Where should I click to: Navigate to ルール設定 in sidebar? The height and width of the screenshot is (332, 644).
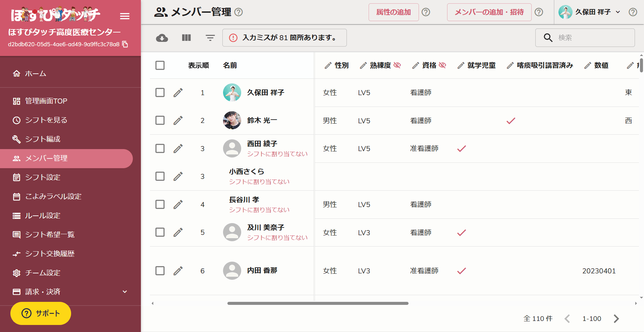[x=43, y=215]
